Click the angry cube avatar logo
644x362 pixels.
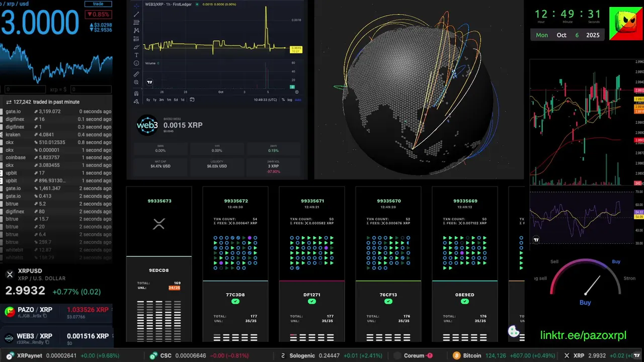626,24
